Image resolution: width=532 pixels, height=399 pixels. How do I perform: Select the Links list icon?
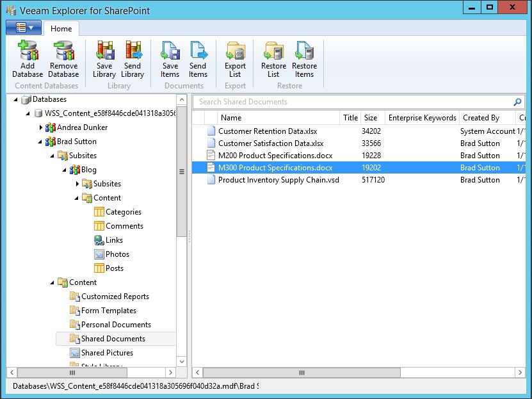click(x=99, y=240)
